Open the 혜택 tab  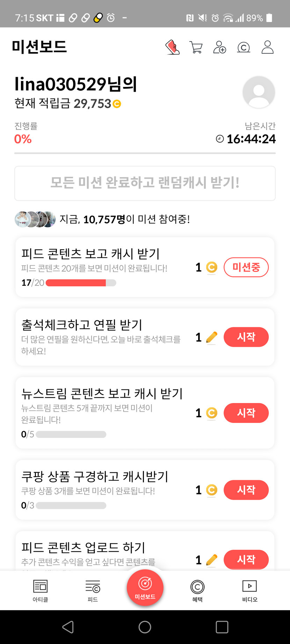coord(197,591)
